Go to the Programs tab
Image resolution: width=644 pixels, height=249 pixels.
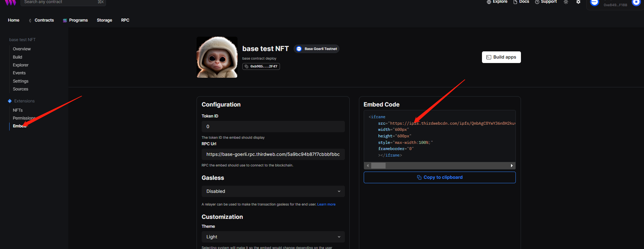[75, 20]
